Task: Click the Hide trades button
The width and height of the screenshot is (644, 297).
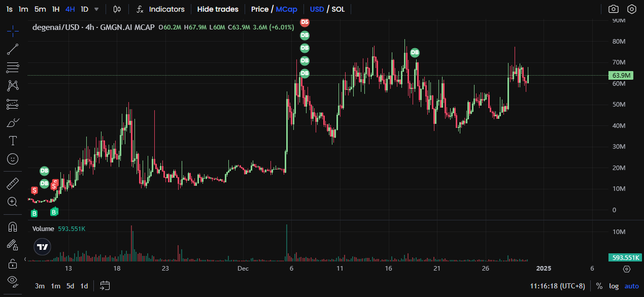Action: click(x=218, y=9)
